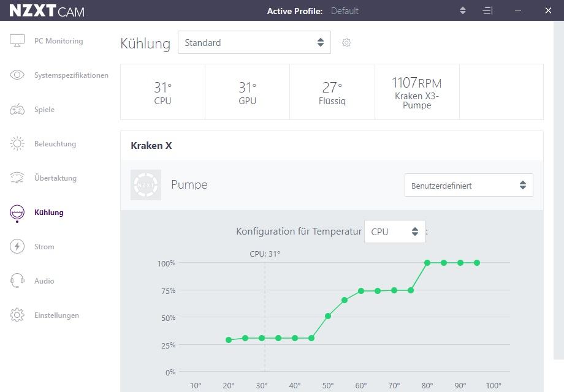
Task: Click the Übertaktung gauge icon
Action: coord(17,178)
